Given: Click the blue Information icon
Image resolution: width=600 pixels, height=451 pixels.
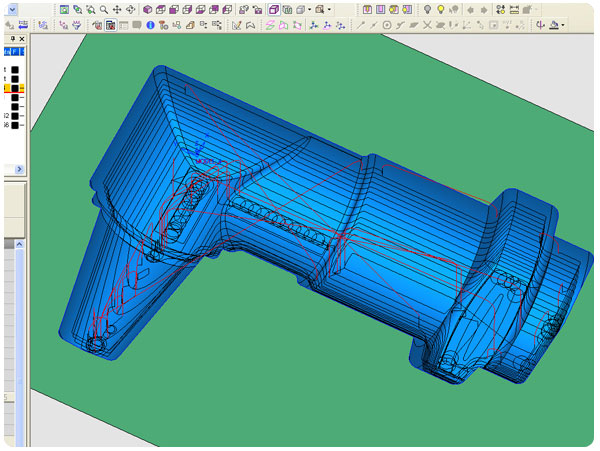Looking at the screenshot, I should pyautogui.click(x=150, y=25).
